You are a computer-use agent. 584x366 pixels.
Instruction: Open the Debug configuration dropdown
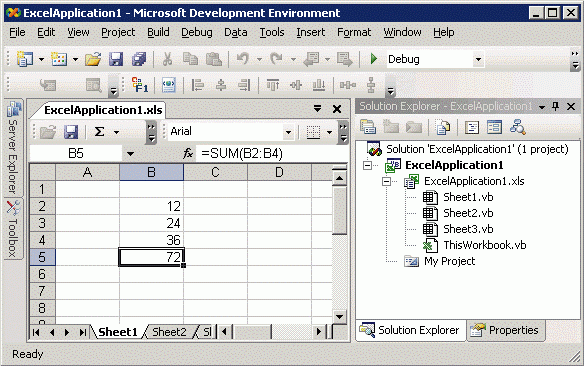click(478, 59)
